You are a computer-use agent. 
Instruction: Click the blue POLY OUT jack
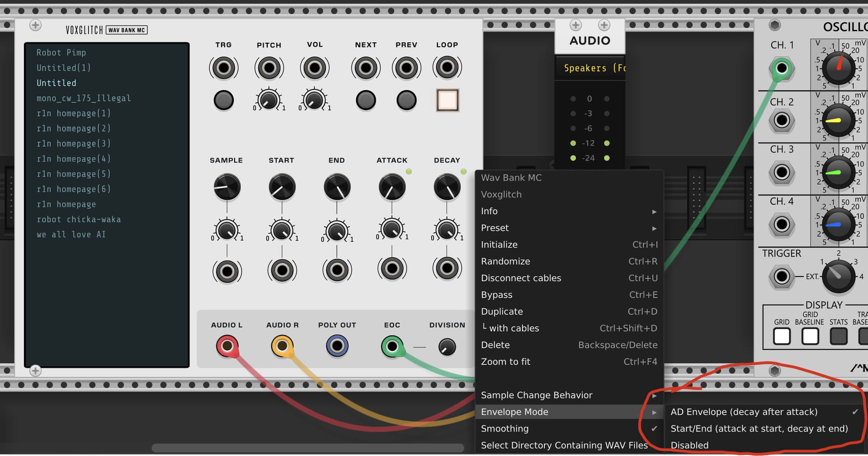coord(337,346)
